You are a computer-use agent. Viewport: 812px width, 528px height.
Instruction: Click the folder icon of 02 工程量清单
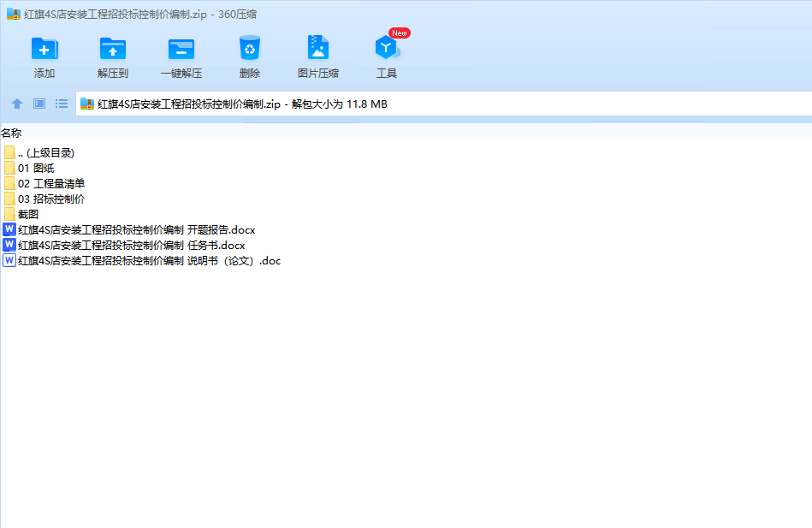click(9, 183)
